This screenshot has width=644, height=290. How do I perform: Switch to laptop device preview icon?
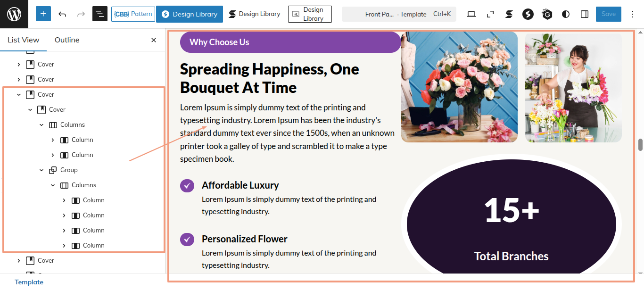point(471,14)
